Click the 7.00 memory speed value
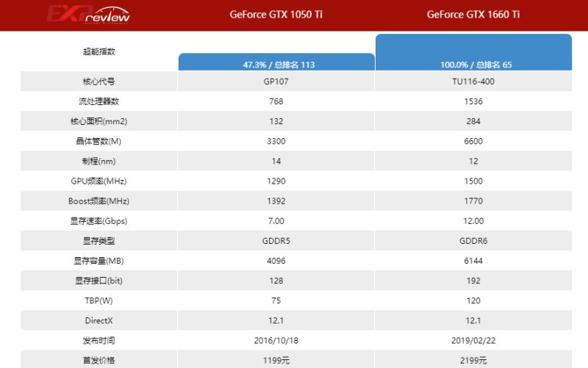Image resolution: width=588 pixels, height=368 pixels. coord(276,221)
